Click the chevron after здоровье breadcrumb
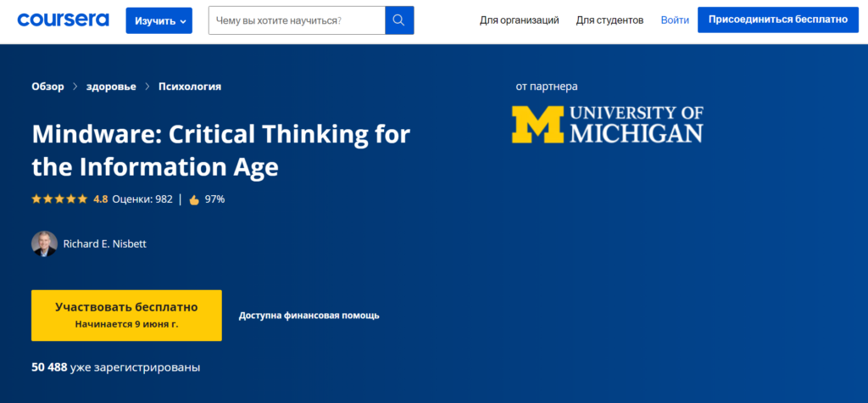The width and height of the screenshot is (868, 403). click(x=147, y=87)
